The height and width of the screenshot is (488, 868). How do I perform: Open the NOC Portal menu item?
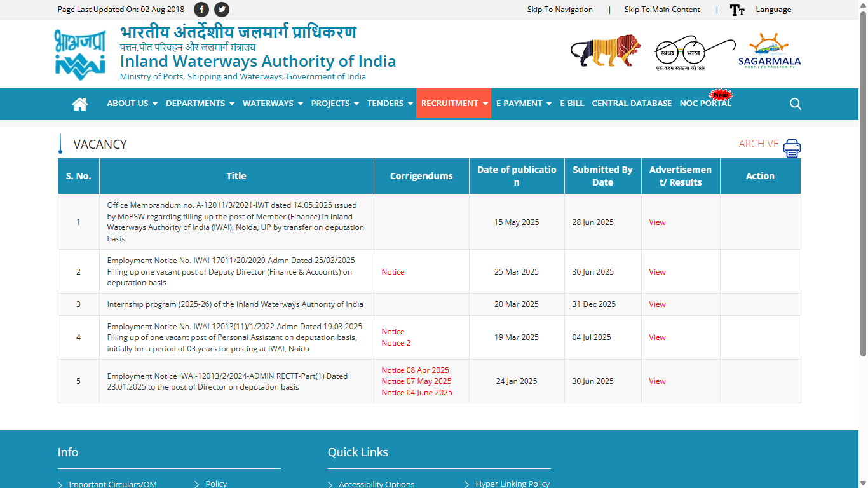click(x=705, y=104)
